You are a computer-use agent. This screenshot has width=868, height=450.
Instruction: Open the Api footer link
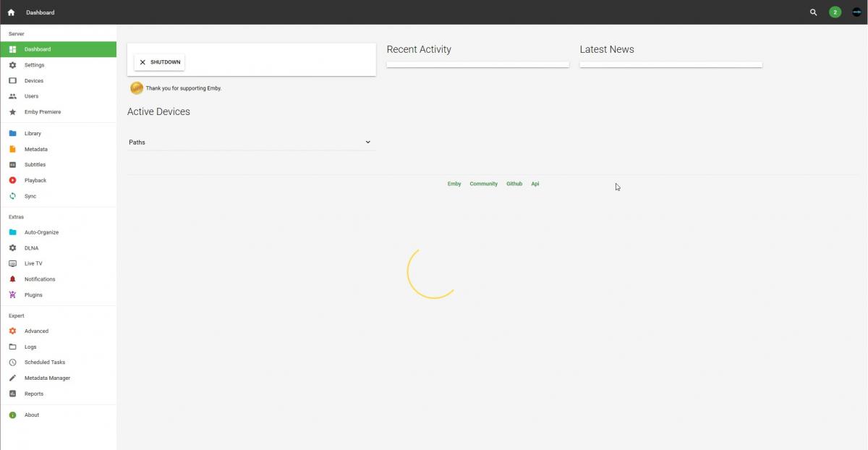[x=535, y=184]
